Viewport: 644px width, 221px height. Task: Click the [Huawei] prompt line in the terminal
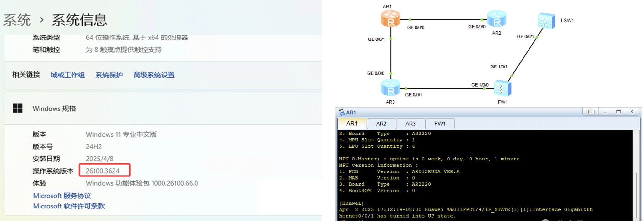[x=351, y=203]
